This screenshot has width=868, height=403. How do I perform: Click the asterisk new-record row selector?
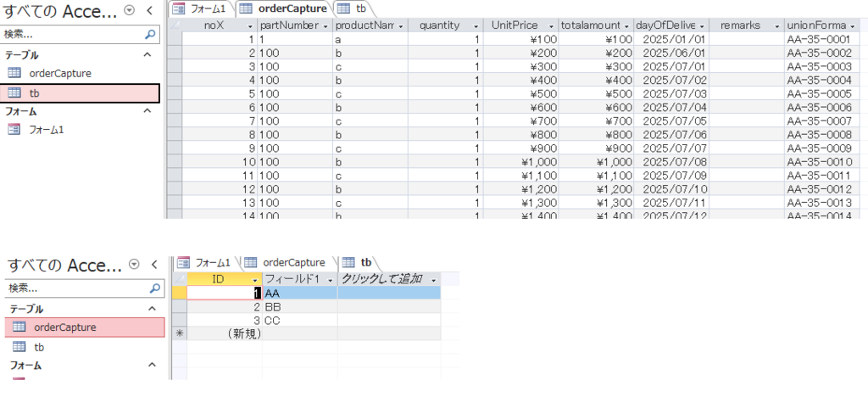(178, 333)
